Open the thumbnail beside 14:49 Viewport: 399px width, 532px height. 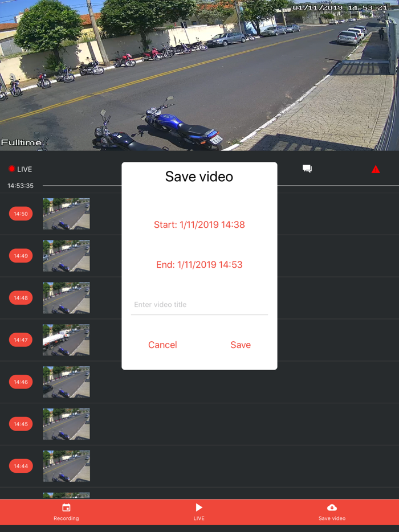[66, 256]
